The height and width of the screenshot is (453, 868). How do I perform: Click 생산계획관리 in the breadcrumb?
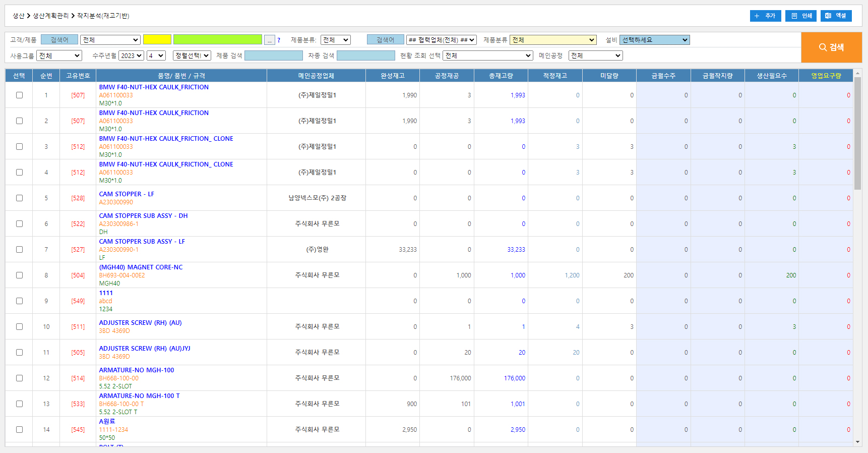[50, 16]
